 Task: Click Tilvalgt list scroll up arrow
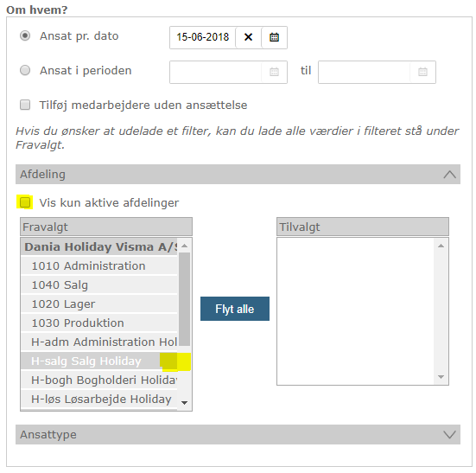click(441, 246)
